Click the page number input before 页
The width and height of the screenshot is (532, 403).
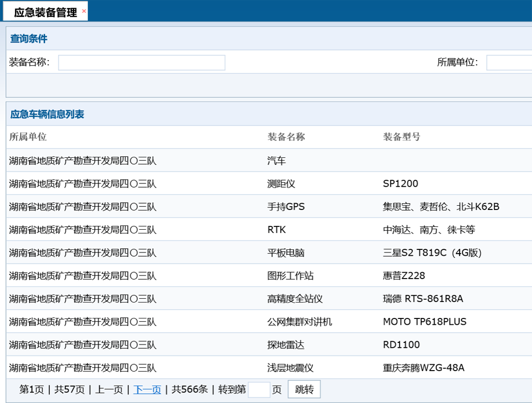tap(259, 389)
